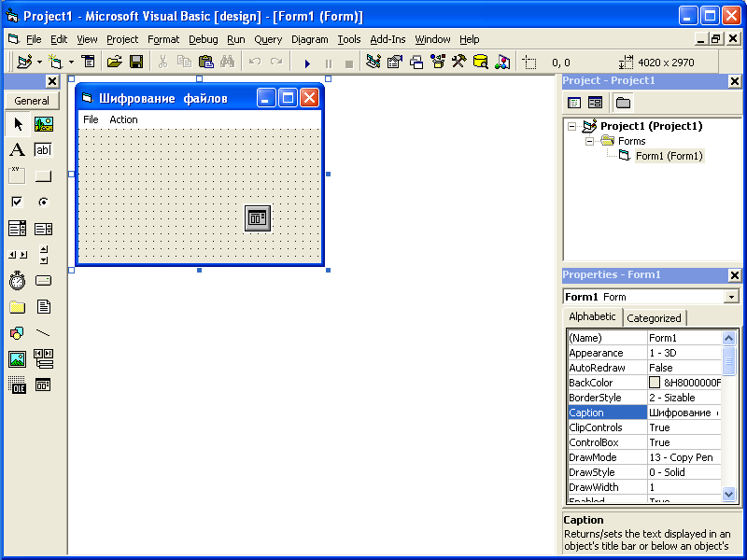747x560 pixels.
Task: Open Object Browser toolbar icon
Action: [438, 62]
